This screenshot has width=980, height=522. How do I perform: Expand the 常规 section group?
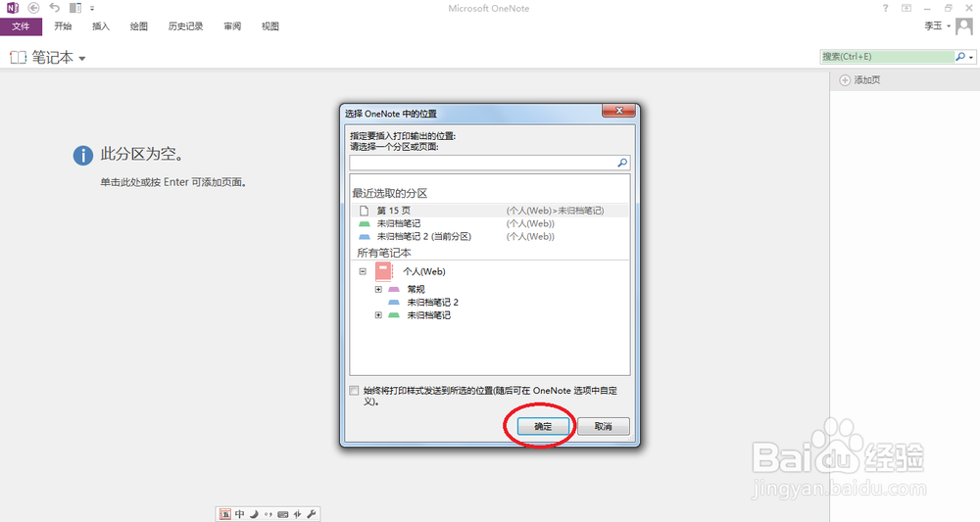tap(378, 289)
